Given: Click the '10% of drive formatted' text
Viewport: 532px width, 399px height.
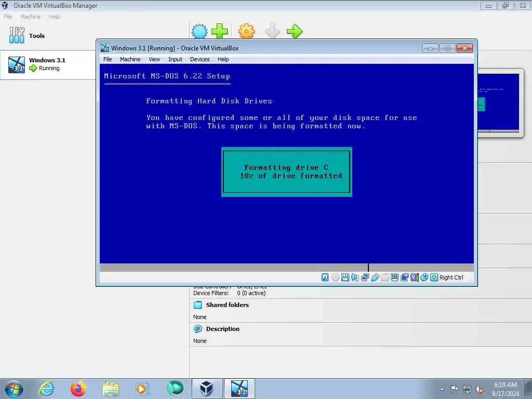Looking at the screenshot, I should [x=291, y=176].
